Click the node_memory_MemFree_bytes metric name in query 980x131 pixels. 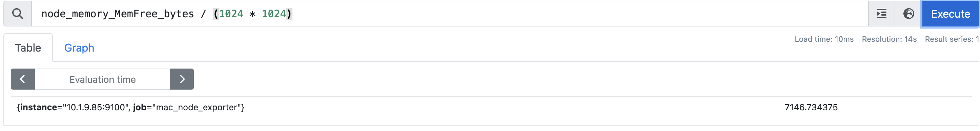[118, 14]
